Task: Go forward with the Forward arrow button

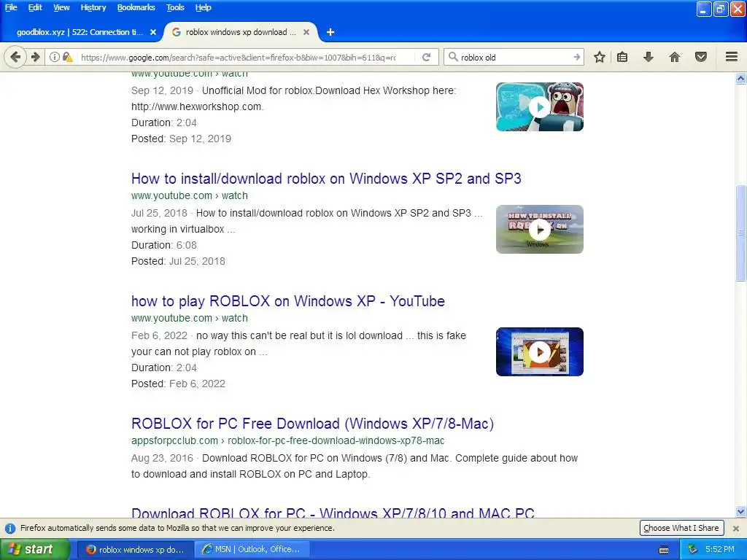Action: (35, 57)
